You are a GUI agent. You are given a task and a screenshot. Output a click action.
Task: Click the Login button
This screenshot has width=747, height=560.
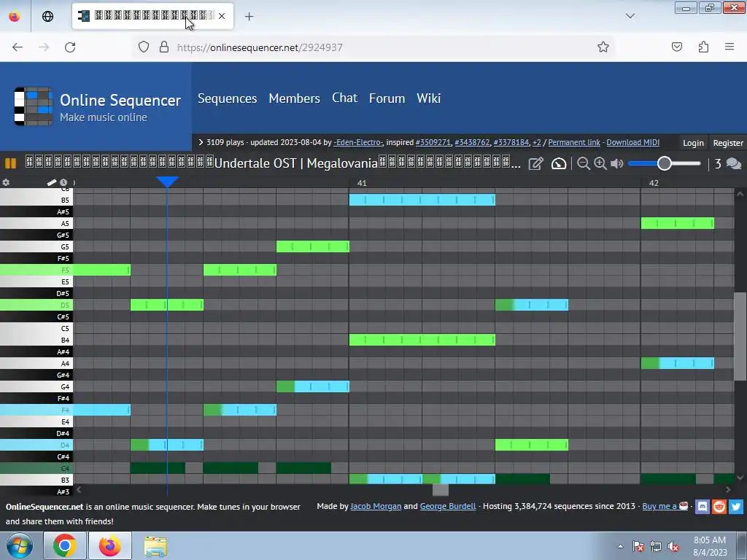tap(693, 143)
